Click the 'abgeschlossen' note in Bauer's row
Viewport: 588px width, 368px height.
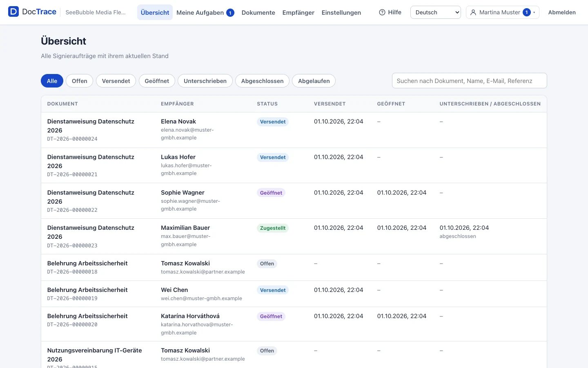tap(458, 236)
